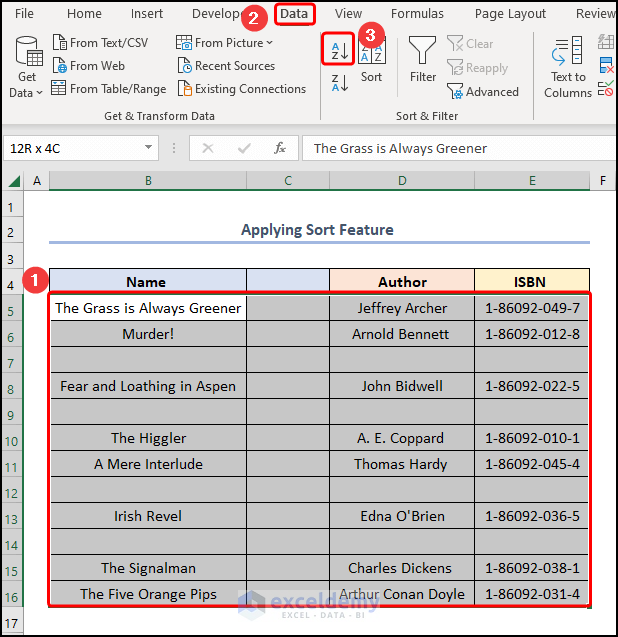618x637 pixels.
Task: Click the Insert Function fx button
Action: [280, 148]
